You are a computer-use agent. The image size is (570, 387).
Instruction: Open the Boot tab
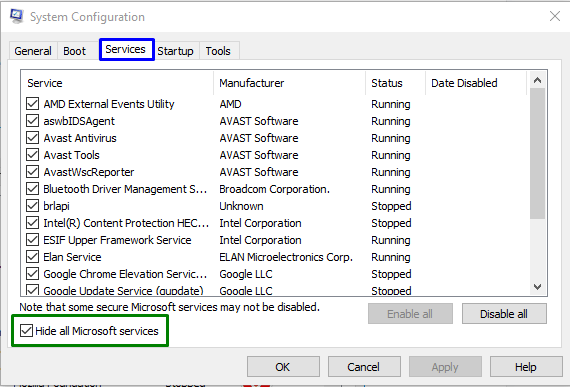(x=74, y=51)
